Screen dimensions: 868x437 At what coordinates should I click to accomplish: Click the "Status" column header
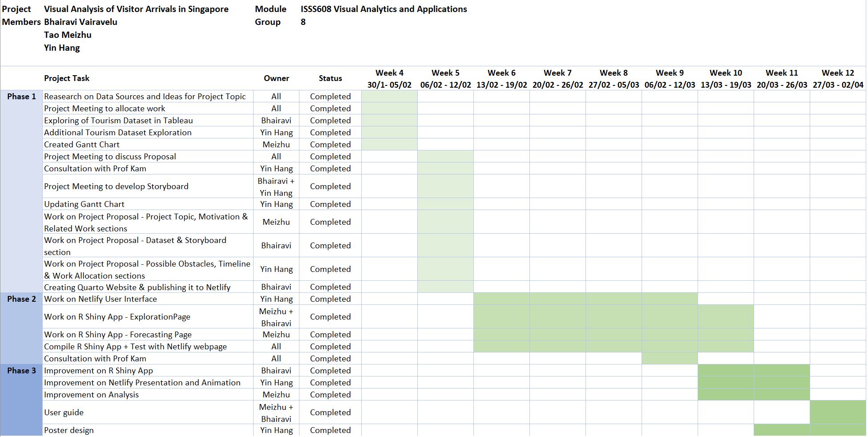(x=330, y=78)
